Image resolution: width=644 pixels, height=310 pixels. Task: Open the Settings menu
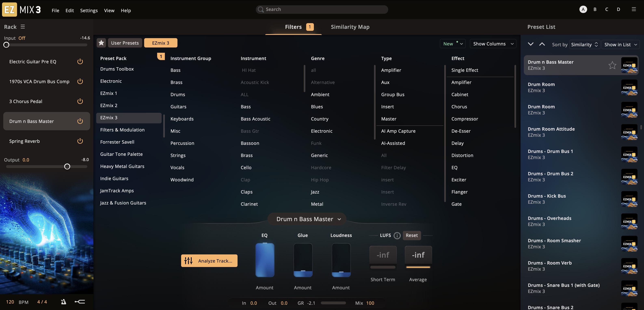pos(89,11)
